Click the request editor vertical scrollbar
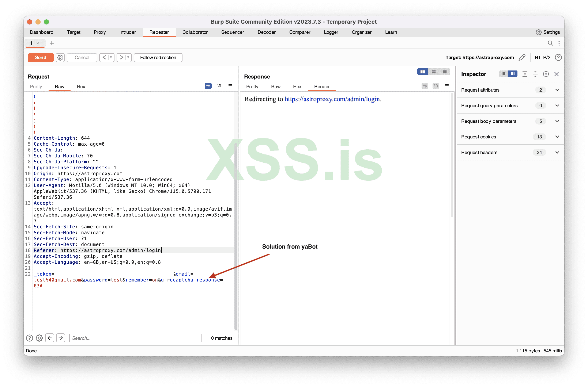 [235, 234]
